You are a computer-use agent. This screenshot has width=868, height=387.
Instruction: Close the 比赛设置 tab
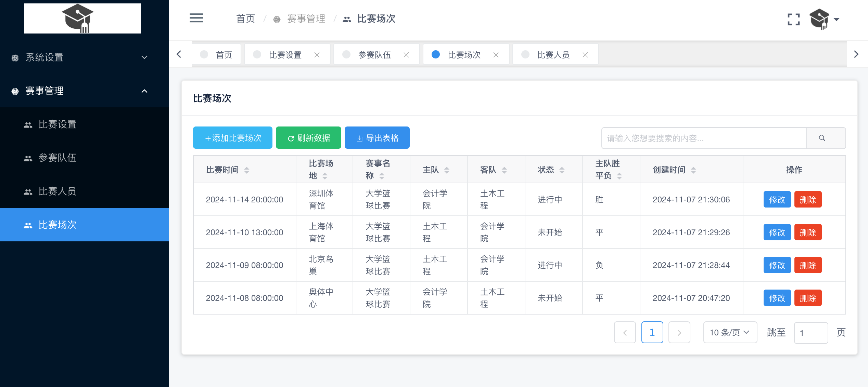317,55
